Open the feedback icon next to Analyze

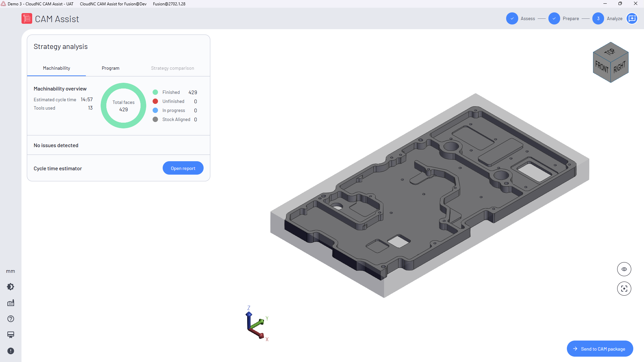point(632,19)
